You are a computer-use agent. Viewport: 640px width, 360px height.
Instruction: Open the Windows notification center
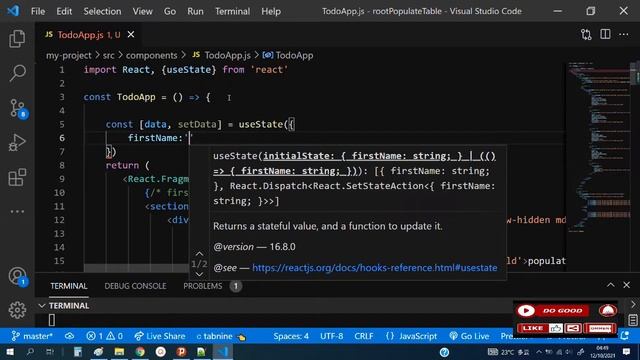tap(627, 351)
